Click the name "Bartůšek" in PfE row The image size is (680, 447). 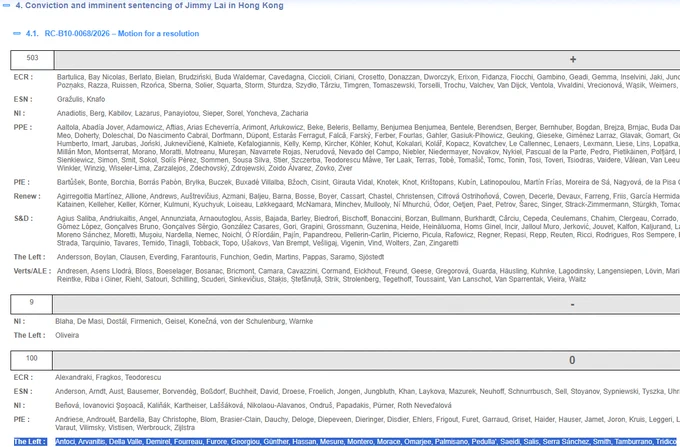click(70, 182)
